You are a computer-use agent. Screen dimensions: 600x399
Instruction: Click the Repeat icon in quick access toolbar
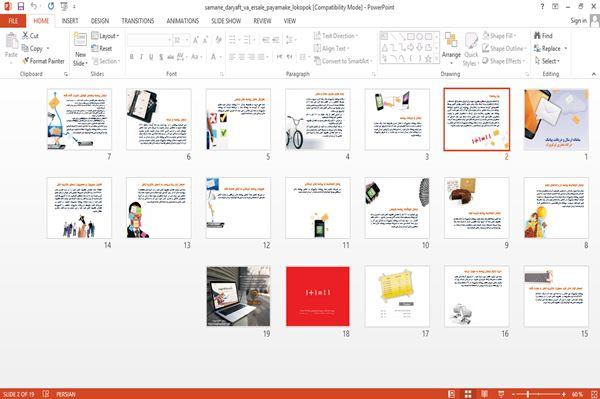[x=51, y=7]
